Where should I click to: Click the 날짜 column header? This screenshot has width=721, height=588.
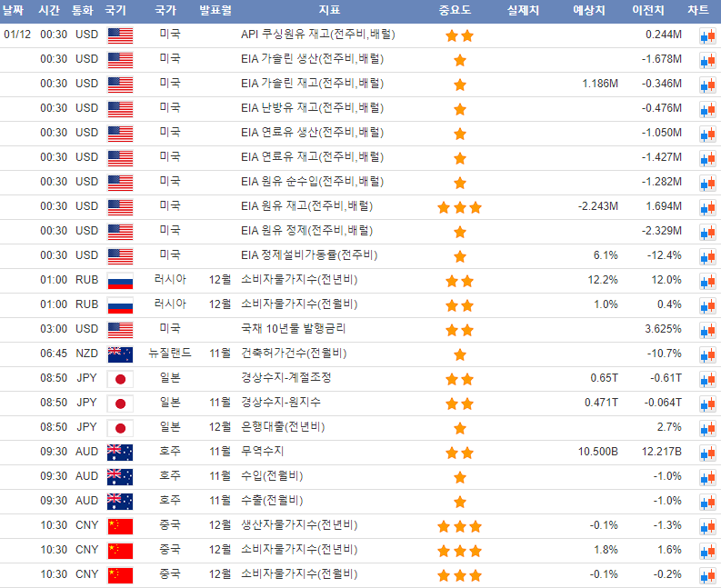pyautogui.click(x=18, y=11)
